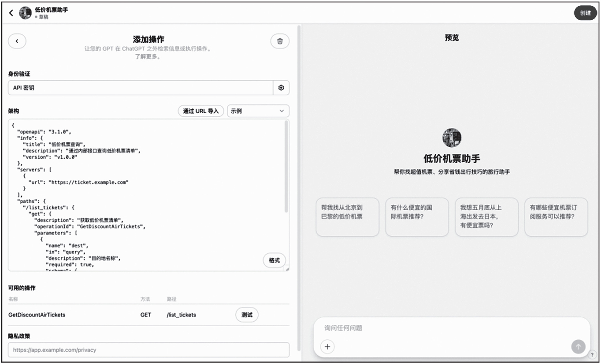Send the message with arrow button
Screen dimensions: 601x364
578,346
